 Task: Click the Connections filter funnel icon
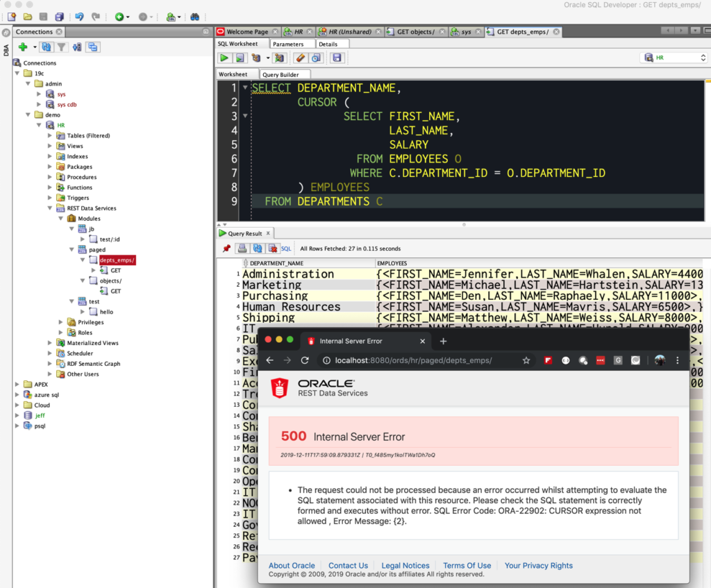pyautogui.click(x=61, y=47)
